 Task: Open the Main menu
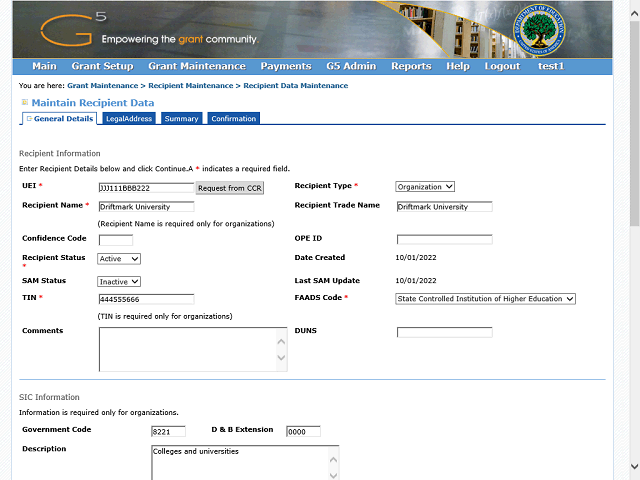tap(44, 66)
